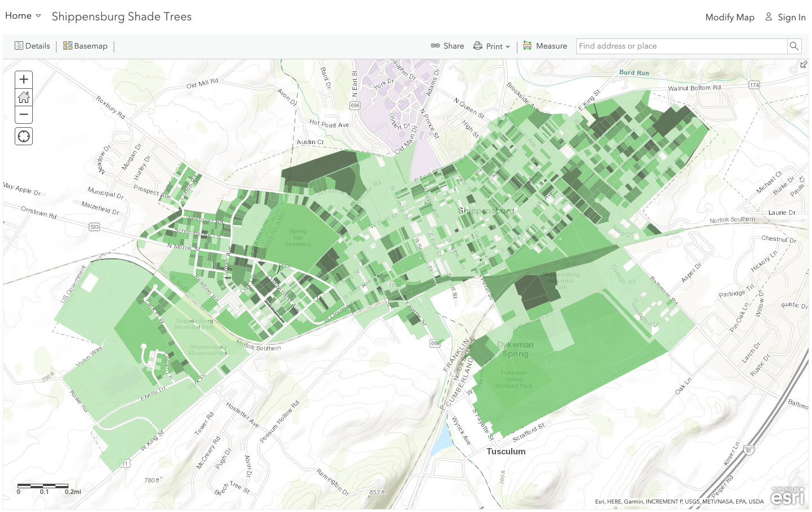Screen dimensions: 812x512
Task: Click the find my location icon
Action: (24, 136)
